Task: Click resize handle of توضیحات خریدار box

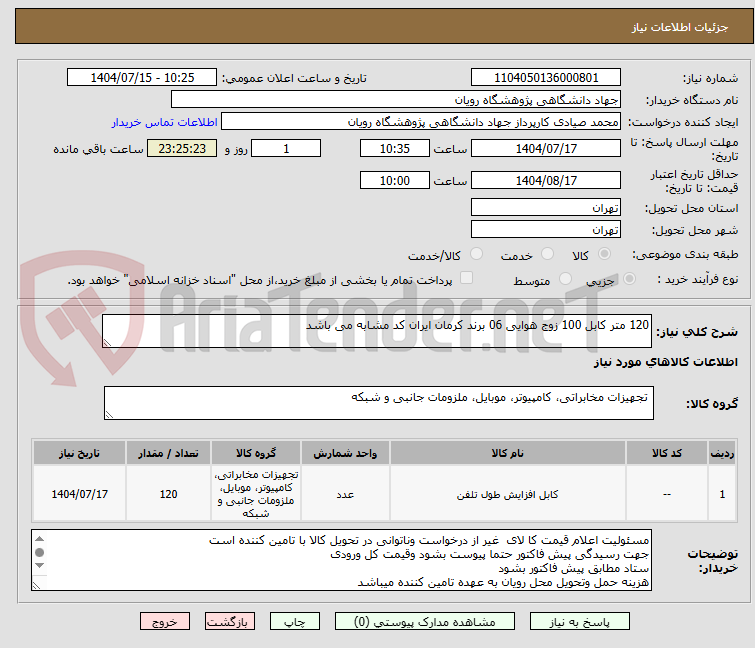Action: (x=36, y=586)
